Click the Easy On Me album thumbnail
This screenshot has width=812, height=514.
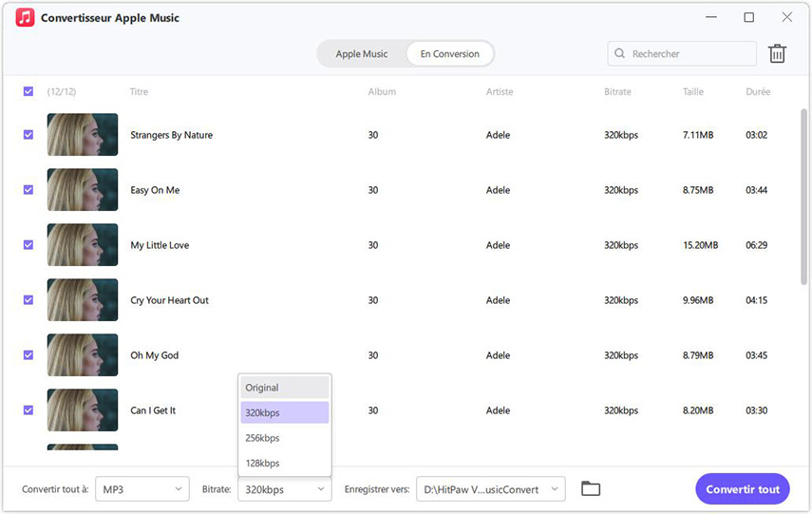[83, 190]
